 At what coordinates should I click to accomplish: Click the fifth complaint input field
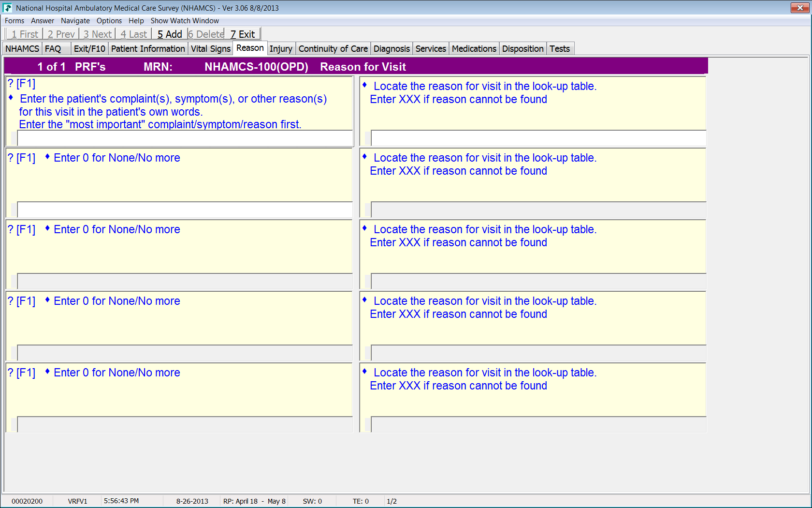click(185, 424)
